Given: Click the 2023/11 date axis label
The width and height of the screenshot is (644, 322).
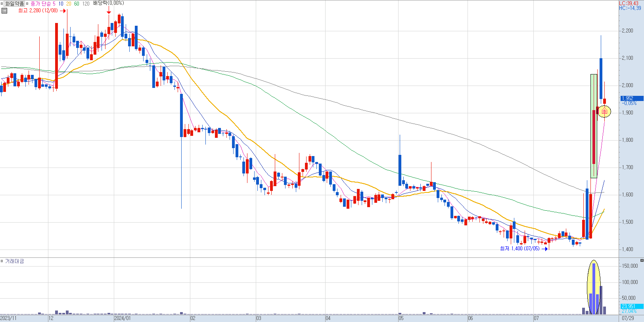Looking at the screenshot, I should pos(8,318).
